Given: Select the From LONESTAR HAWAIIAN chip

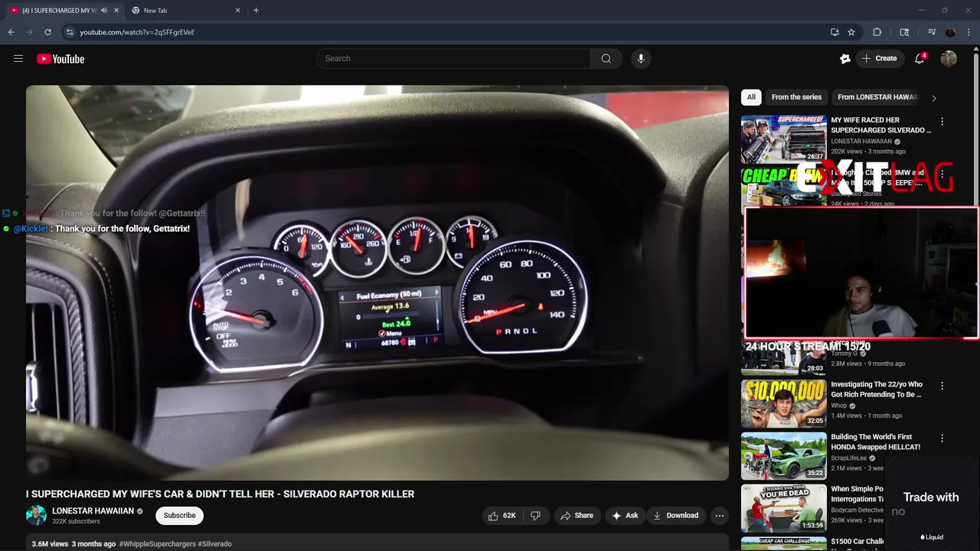Looking at the screenshot, I should click(876, 97).
